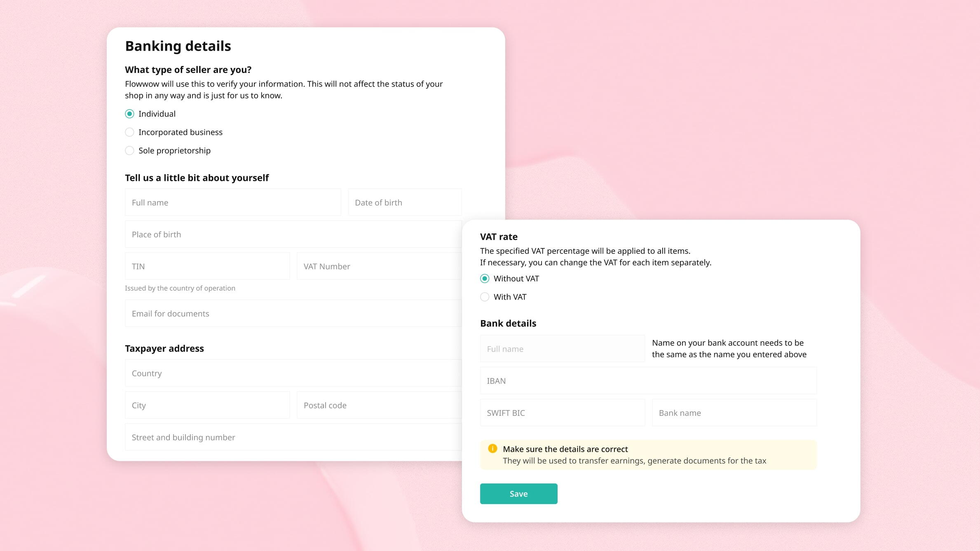980x551 pixels.
Task: Enable Without VAT option
Action: (484, 278)
